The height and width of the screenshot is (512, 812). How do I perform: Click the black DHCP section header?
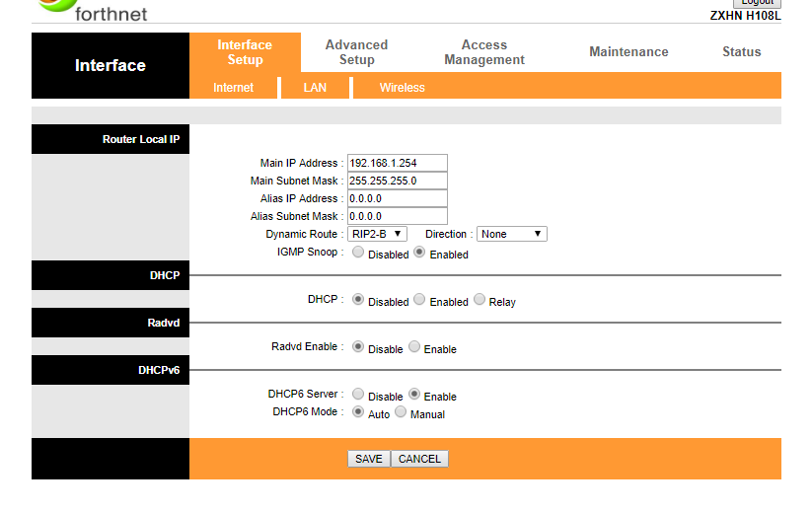(x=111, y=275)
